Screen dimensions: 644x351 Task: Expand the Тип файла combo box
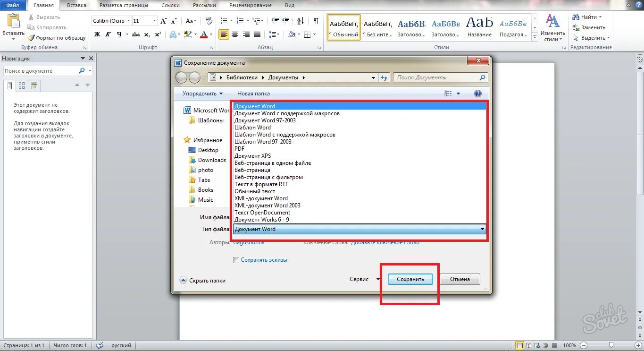(360, 229)
